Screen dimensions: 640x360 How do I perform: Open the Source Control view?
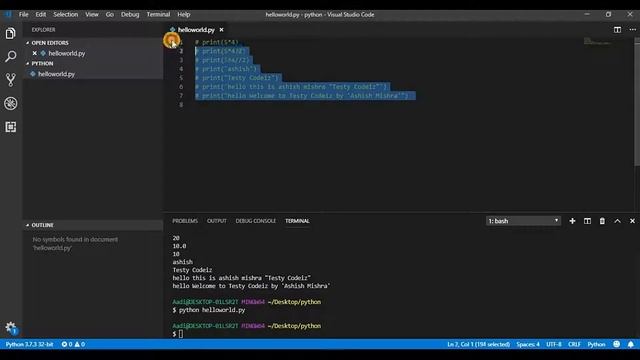click(11, 80)
